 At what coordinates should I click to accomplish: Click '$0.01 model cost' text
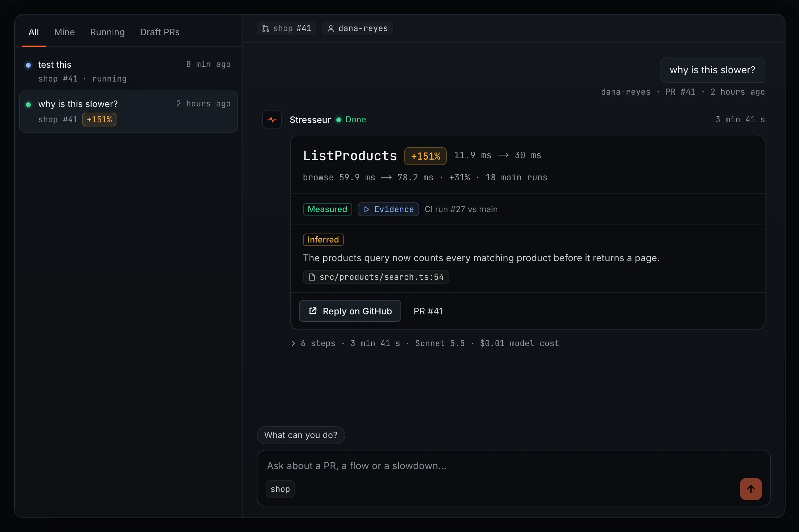coord(519,343)
